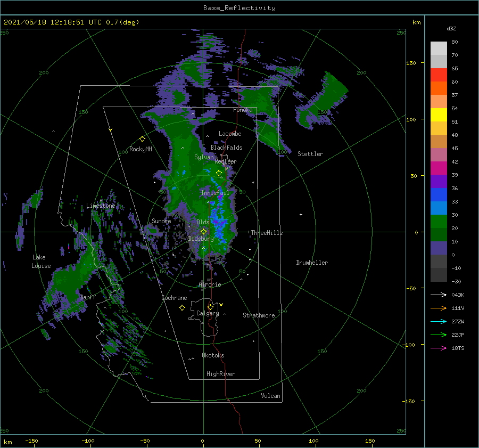Click the ThreeHills city label
479x448 pixels.
pyautogui.click(x=267, y=233)
